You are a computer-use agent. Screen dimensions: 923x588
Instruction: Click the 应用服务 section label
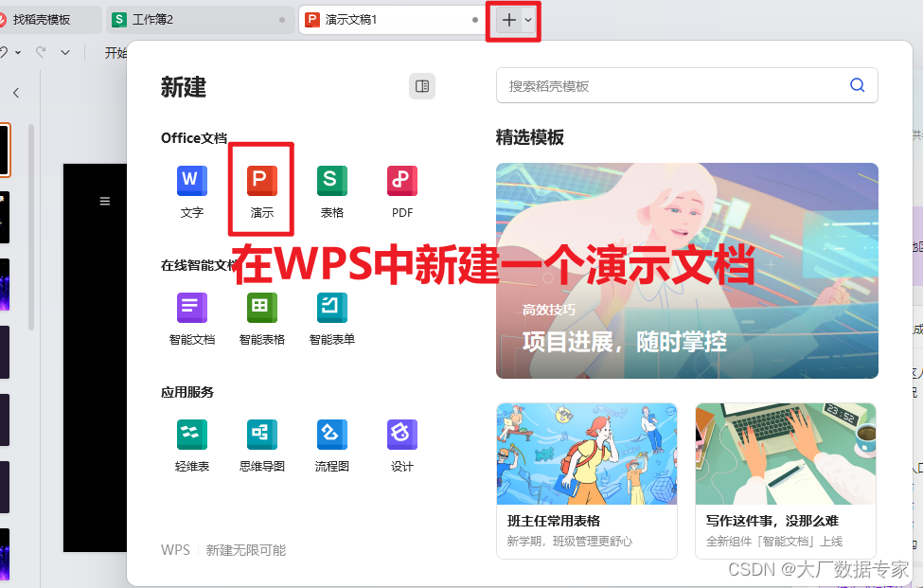[x=187, y=393]
